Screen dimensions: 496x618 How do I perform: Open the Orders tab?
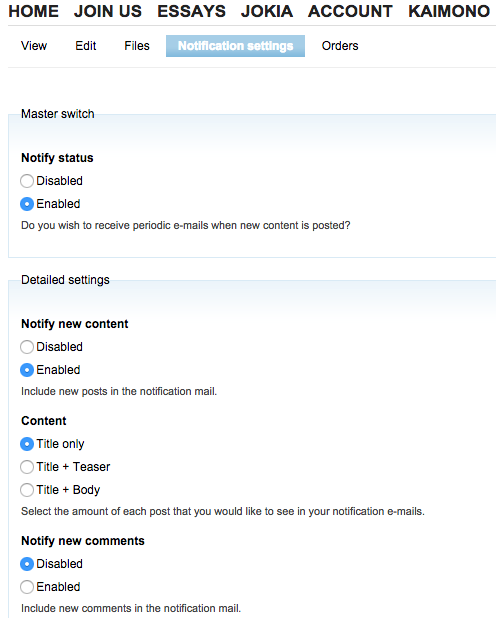(x=340, y=46)
